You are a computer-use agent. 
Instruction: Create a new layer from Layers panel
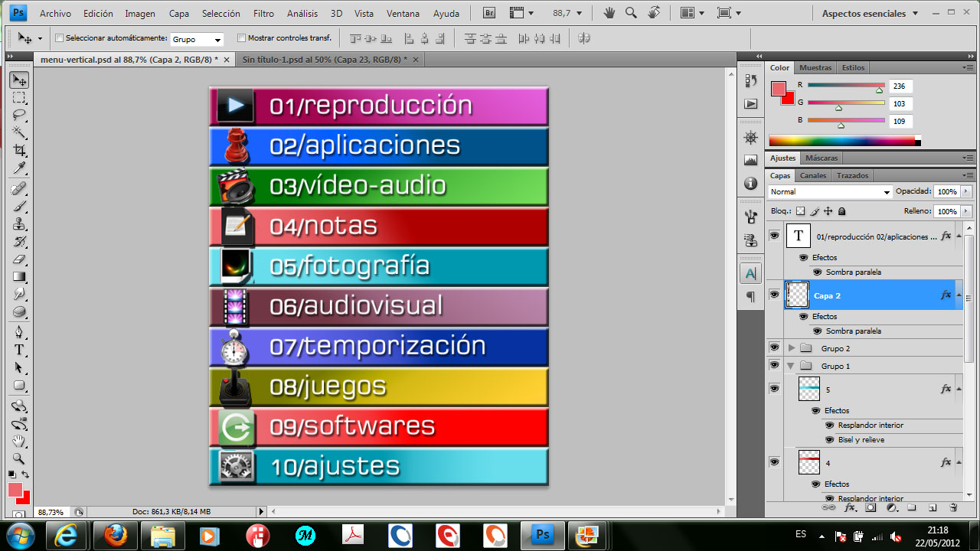coord(933,507)
